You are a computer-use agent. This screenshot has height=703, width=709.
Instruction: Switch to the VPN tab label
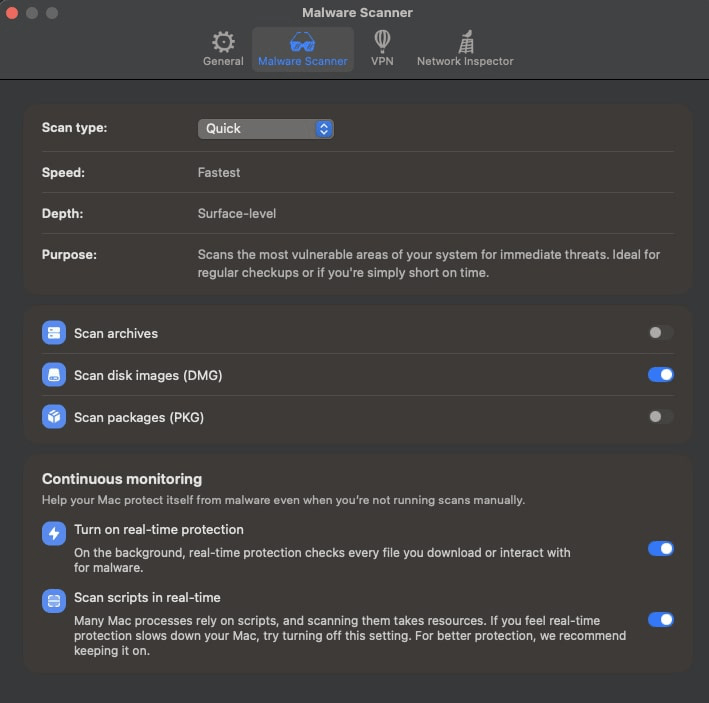382,61
